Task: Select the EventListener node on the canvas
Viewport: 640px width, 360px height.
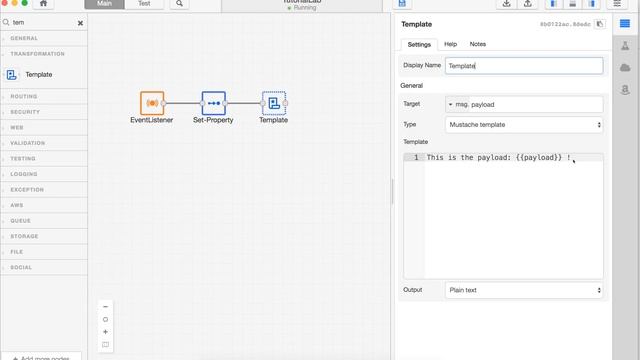Action: click(x=152, y=103)
